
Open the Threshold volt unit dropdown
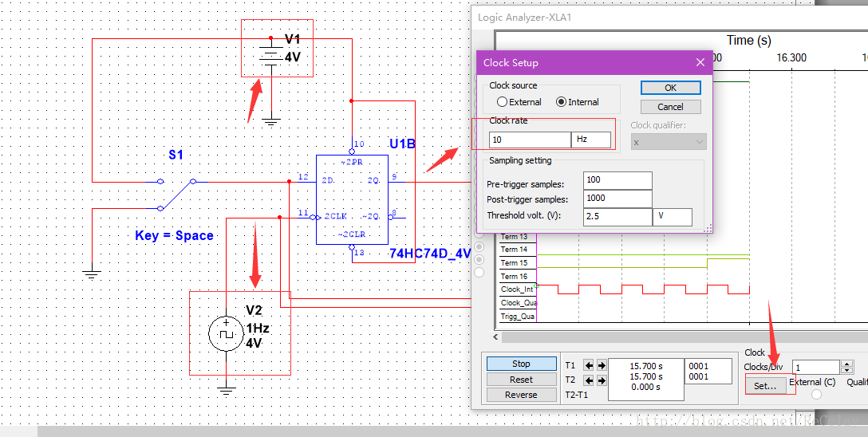pos(672,217)
